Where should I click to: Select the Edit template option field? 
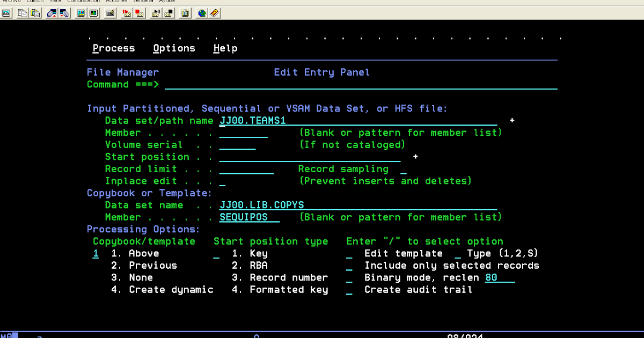coord(349,253)
